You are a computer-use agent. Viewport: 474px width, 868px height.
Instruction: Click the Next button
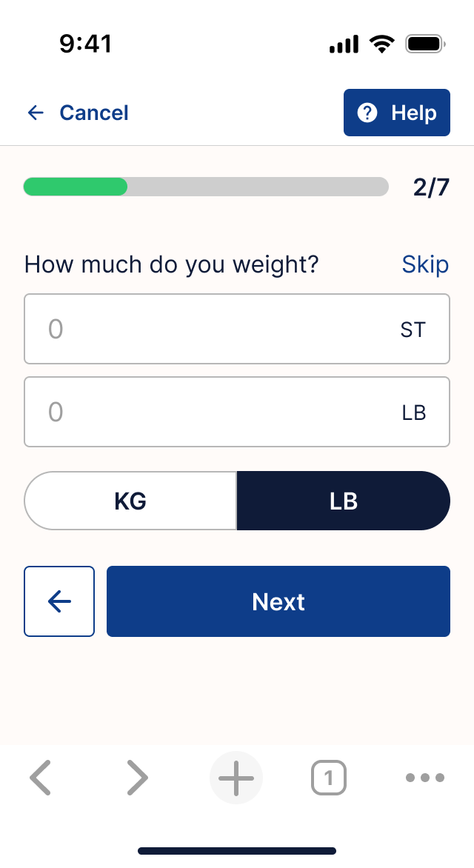(x=278, y=601)
